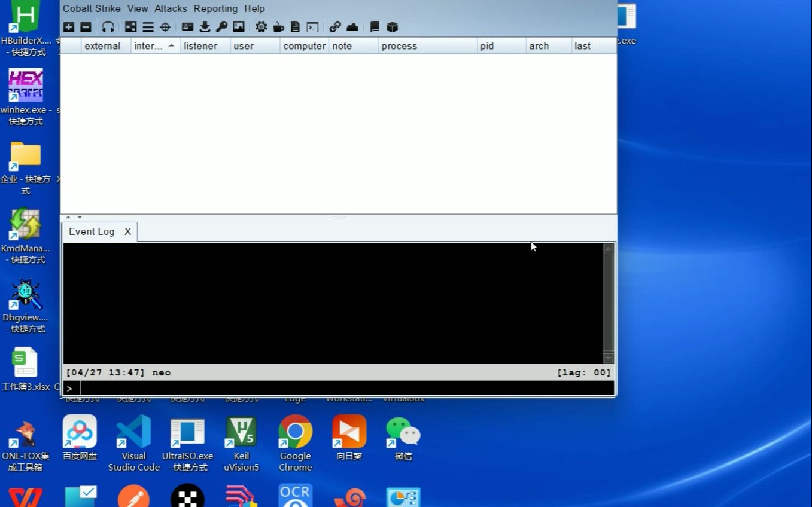
Task: Open Credentials card icon in toolbar
Action: (187, 27)
